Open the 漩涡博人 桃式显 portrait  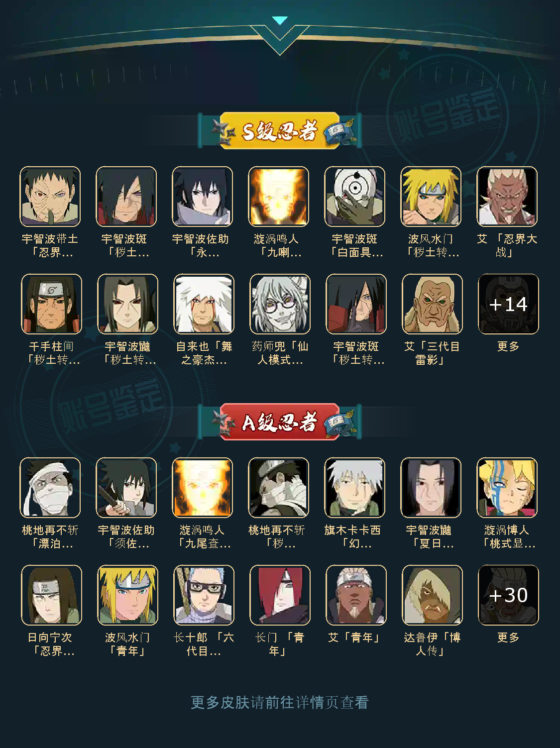[507, 488]
